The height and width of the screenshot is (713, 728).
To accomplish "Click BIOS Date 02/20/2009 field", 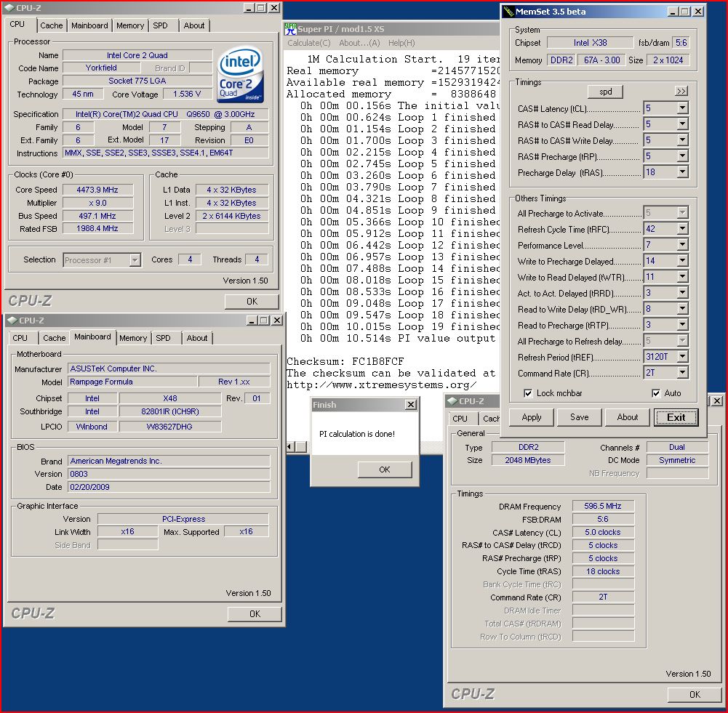I will click(169, 487).
